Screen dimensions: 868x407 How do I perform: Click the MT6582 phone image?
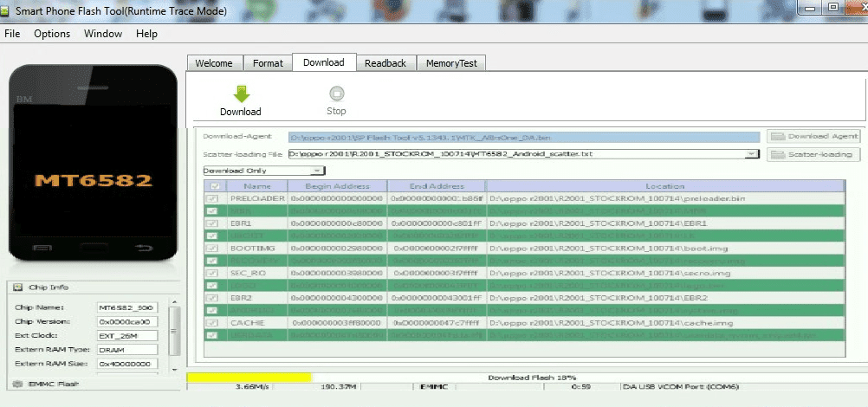(x=93, y=163)
